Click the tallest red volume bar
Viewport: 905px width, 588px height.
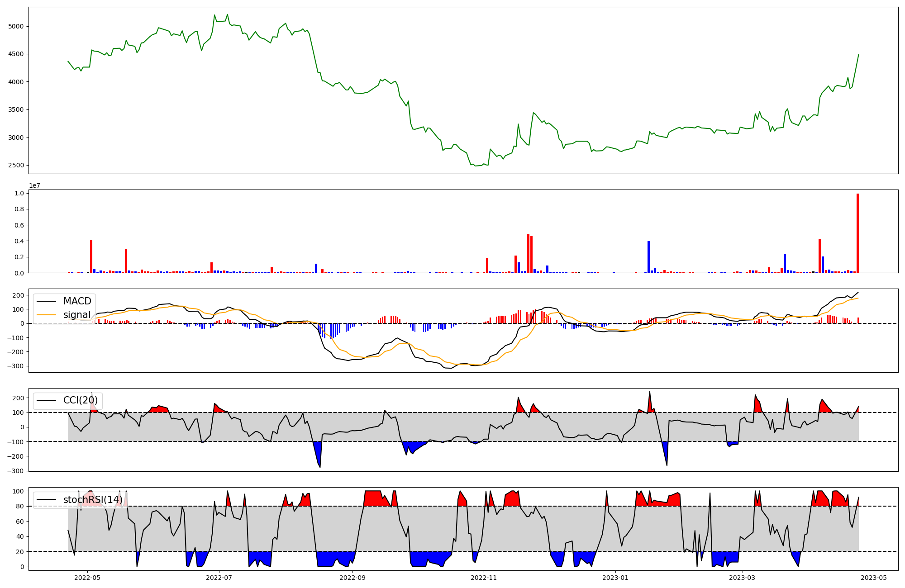(857, 233)
